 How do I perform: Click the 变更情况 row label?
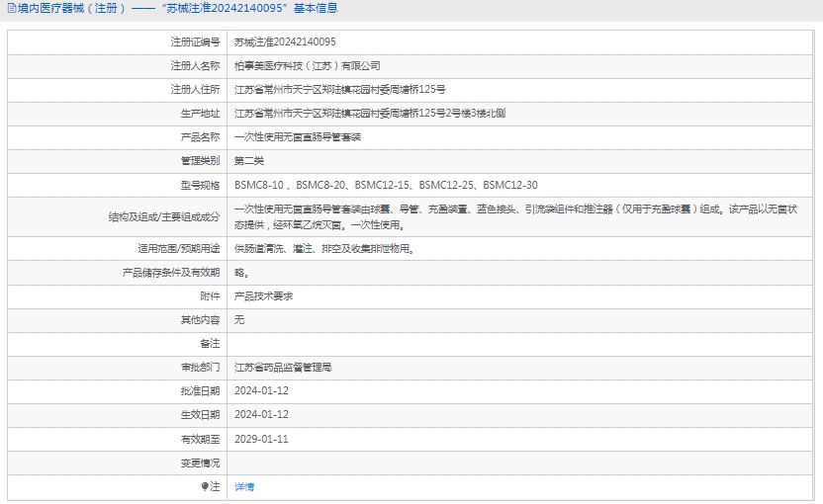[x=199, y=462]
